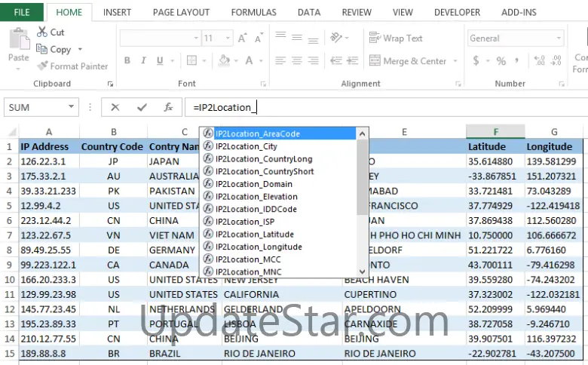Expand the Name Box dropdown
Screen dimensions: 588x365
pos(71,107)
